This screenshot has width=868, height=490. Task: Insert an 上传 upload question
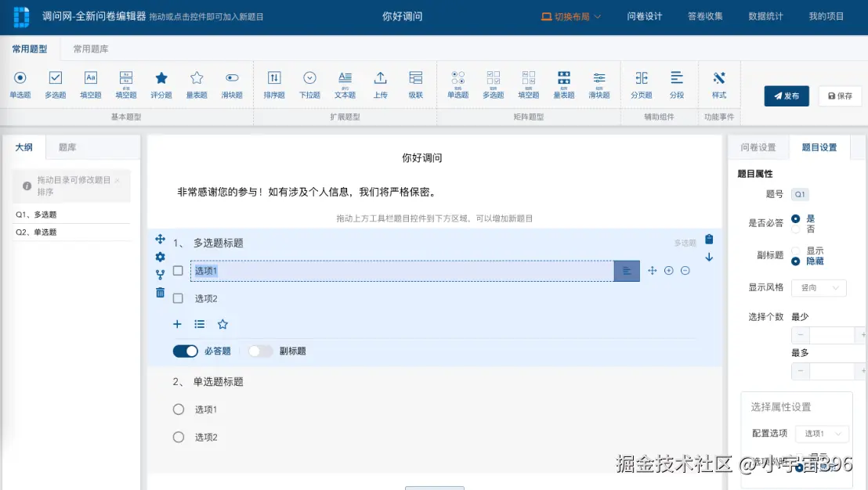[380, 85]
